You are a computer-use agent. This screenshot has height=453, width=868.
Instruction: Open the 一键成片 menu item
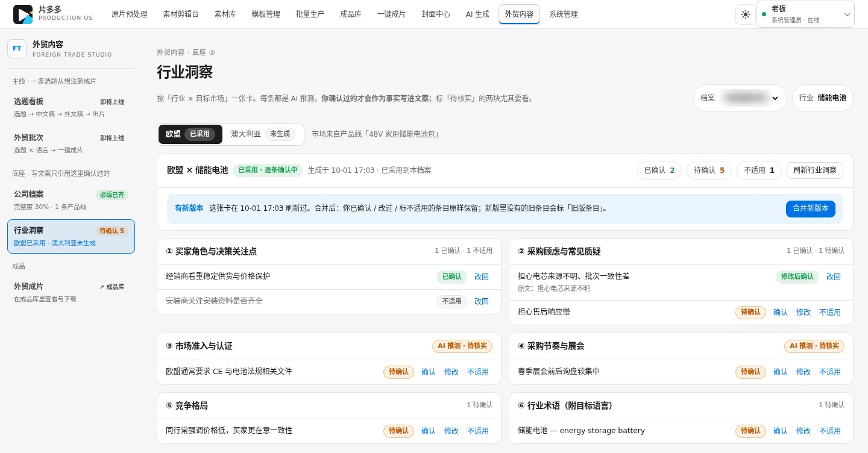tap(391, 14)
